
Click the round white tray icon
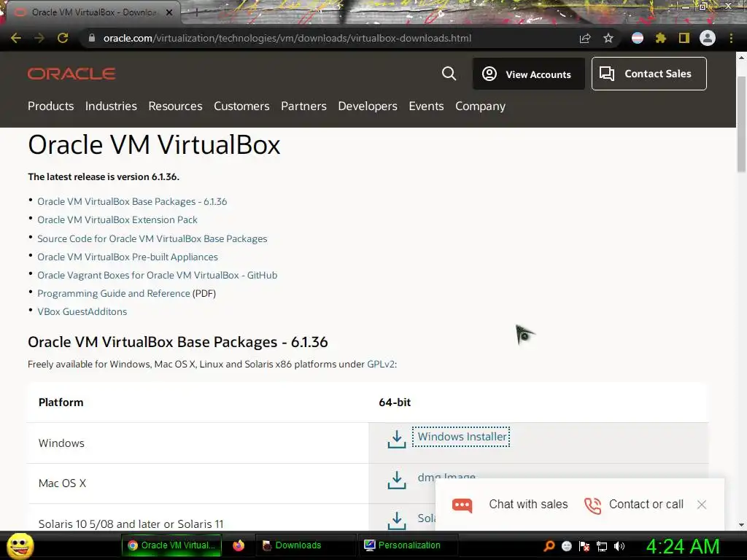pos(566,546)
